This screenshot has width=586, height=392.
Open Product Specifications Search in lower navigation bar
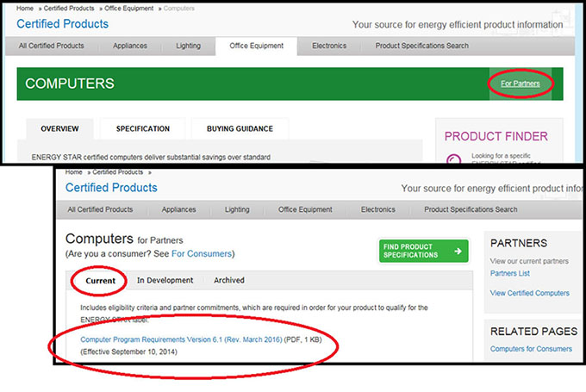click(x=471, y=209)
